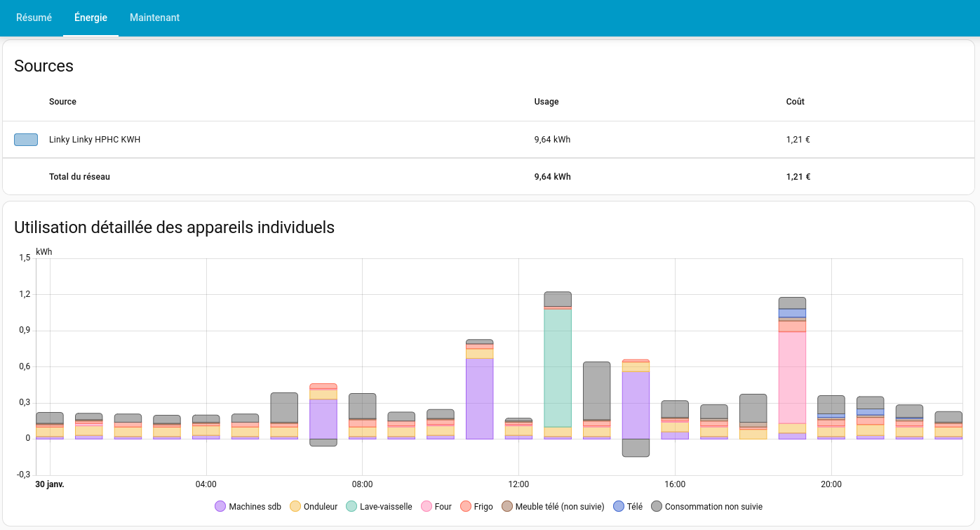This screenshot has height=530, width=980.
Task: Open the Maintenant tab
Action: point(154,18)
